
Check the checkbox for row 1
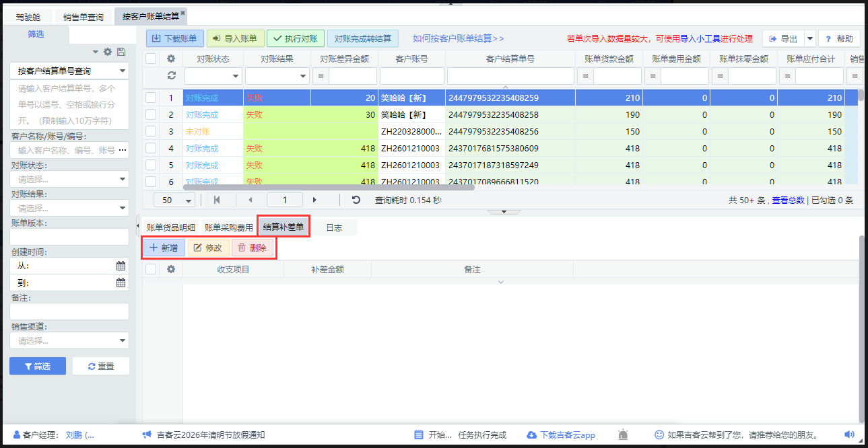(151, 98)
